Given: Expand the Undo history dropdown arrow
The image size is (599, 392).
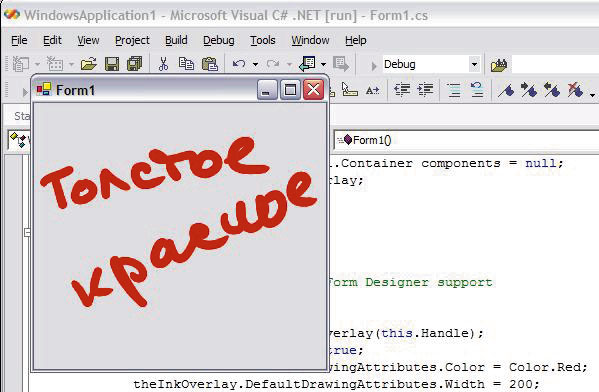Looking at the screenshot, I should (x=255, y=64).
